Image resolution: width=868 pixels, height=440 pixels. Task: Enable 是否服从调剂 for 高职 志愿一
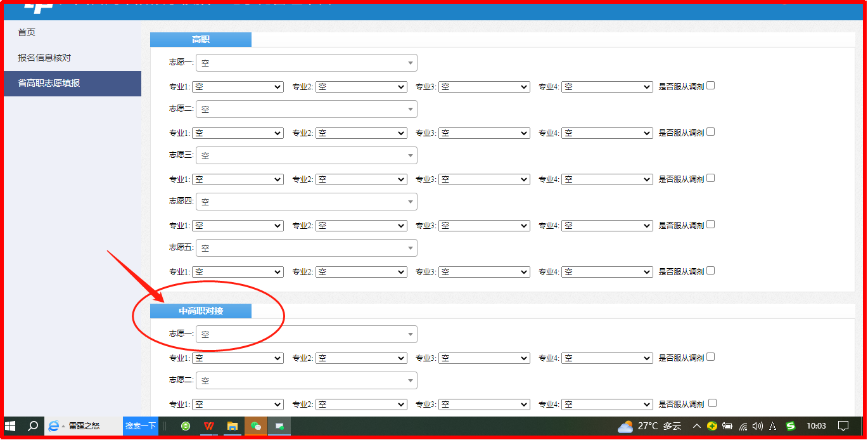point(710,86)
